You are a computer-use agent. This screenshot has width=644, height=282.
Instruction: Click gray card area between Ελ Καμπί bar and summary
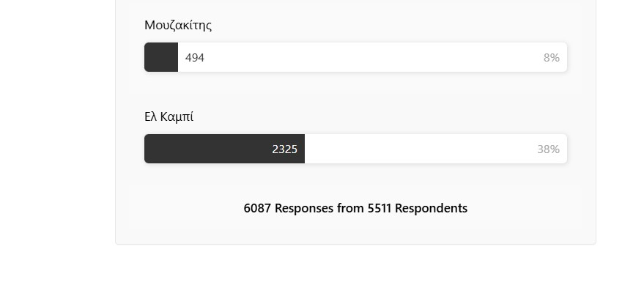tap(355, 181)
